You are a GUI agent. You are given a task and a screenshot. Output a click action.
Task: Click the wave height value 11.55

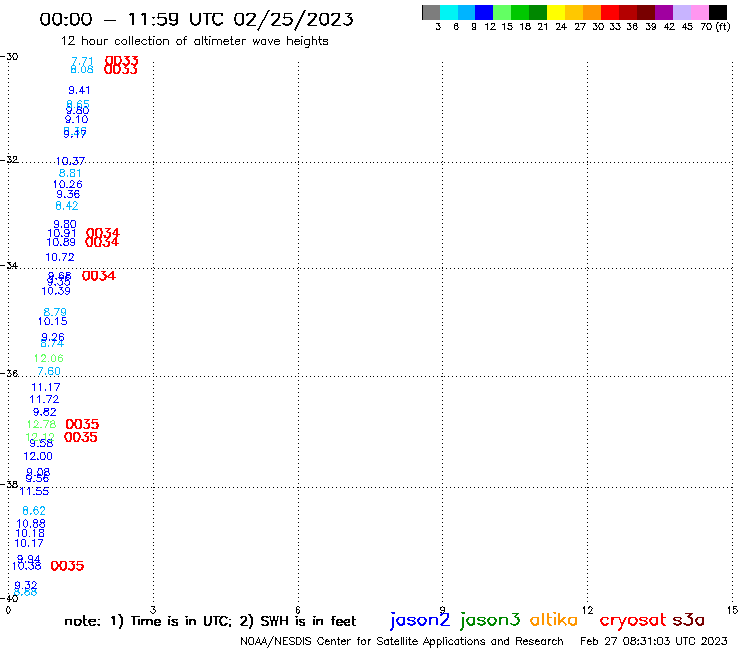(34, 491)
